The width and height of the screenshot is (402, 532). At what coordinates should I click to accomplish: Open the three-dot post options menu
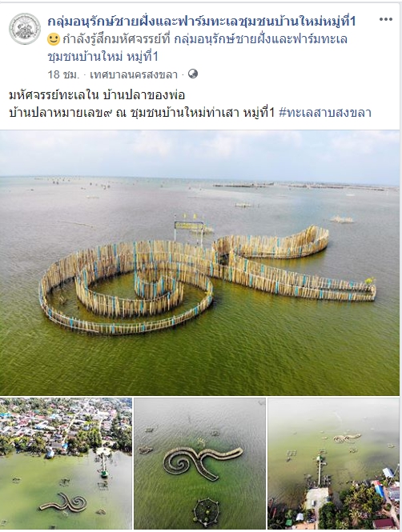pyautogui.click(x=386, y=19)
